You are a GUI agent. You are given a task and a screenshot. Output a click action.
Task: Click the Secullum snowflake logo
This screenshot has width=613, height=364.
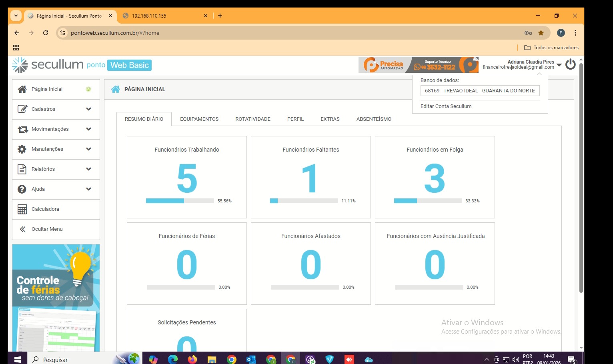click(20, 65)
